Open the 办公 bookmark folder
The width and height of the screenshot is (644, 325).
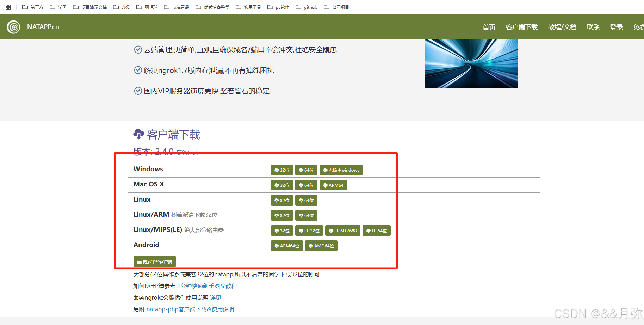pyautogui.click(x=122, y=7)
